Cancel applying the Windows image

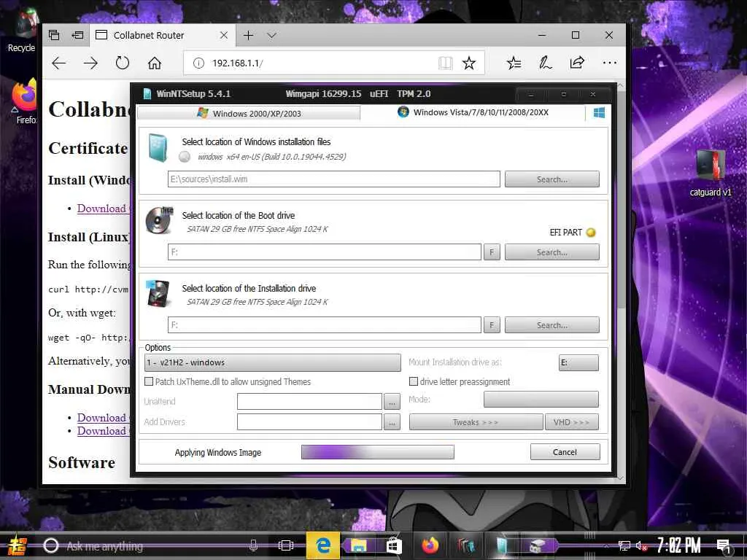tap(565, 452)
